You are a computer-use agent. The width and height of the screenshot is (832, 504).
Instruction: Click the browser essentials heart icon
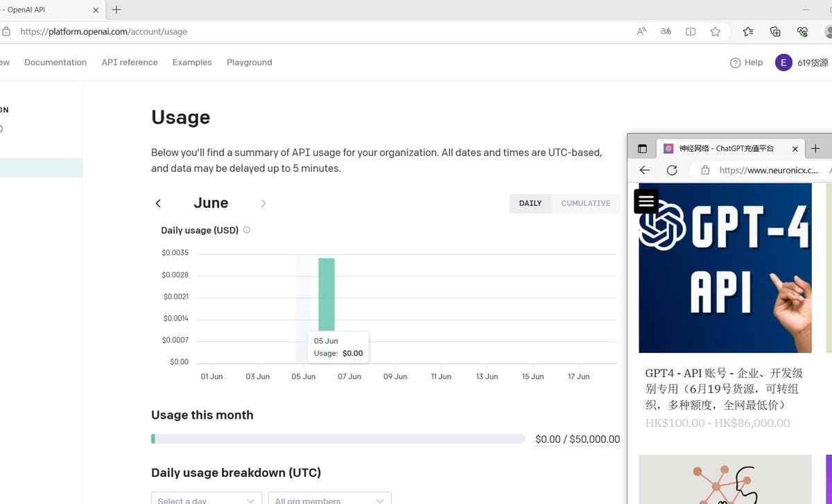(x=803, y=31)
